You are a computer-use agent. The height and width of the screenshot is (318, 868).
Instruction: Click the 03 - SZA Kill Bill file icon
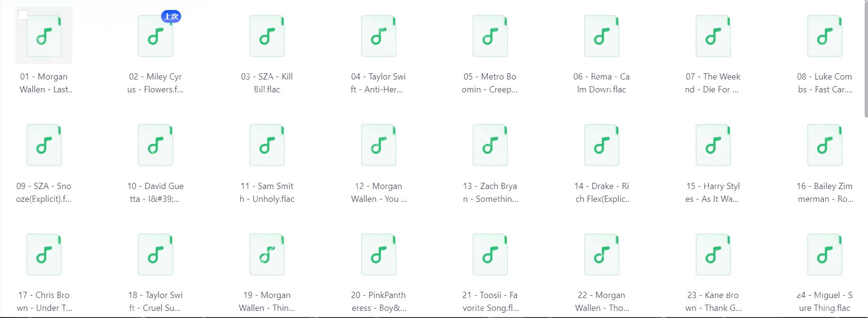click(267, 36)
